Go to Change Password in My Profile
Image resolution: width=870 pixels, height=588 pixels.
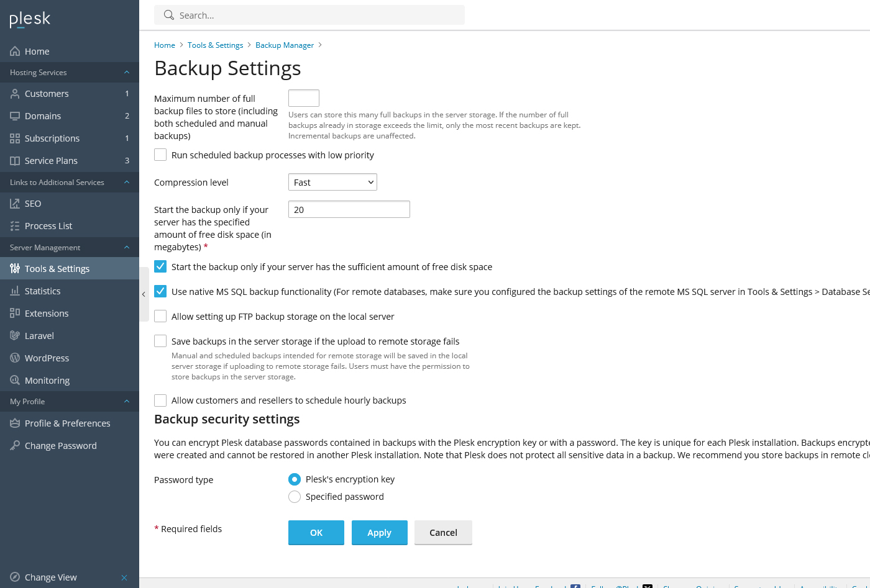pos(60,445)
